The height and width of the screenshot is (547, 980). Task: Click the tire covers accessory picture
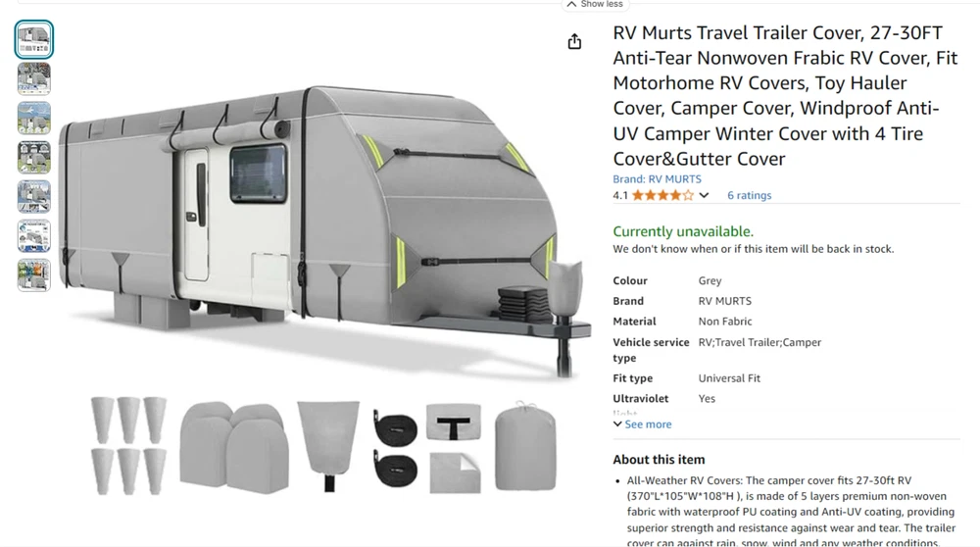click(234, 445)
